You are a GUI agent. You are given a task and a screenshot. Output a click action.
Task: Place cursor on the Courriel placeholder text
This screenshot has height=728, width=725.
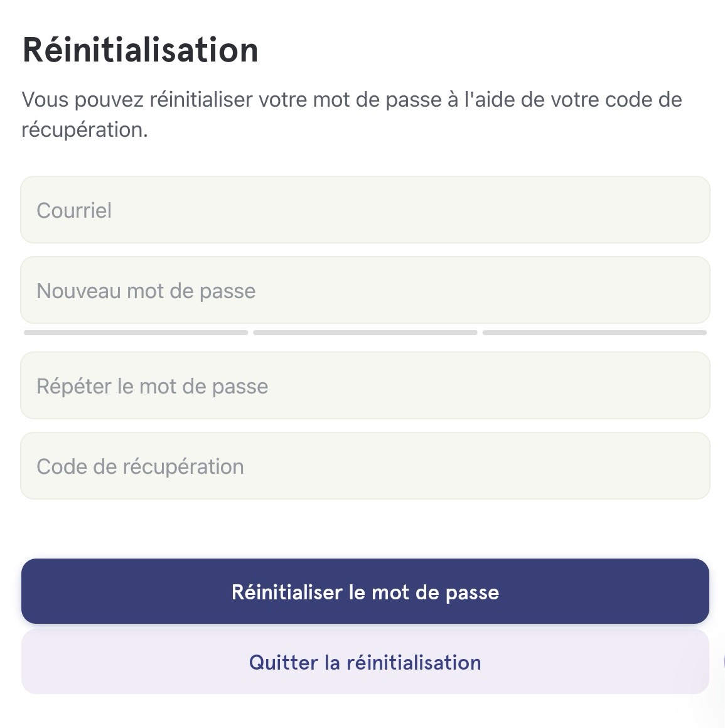tap(74, 210)
